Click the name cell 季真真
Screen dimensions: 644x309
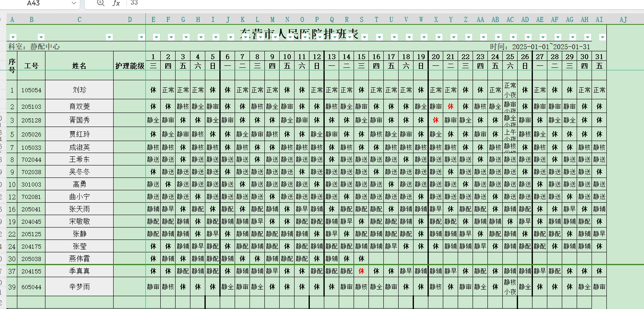pos(79,271)
